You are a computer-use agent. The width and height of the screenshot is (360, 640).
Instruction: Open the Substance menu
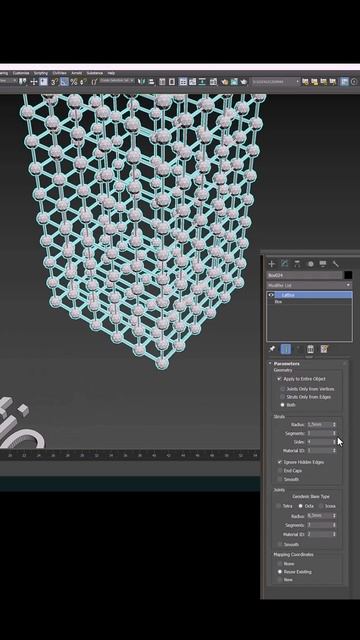coord(95,73)
